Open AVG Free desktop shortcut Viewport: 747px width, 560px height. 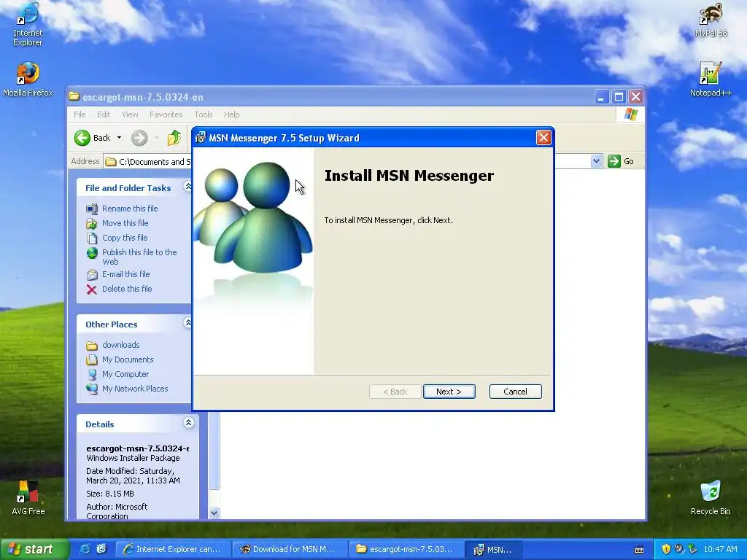point(28,497)
